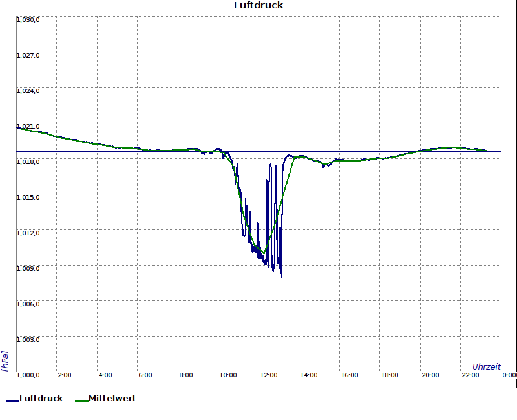Click the 1,024,0 y-axis value
Viewport: 517px width, 420px height.
click(28, 91)
